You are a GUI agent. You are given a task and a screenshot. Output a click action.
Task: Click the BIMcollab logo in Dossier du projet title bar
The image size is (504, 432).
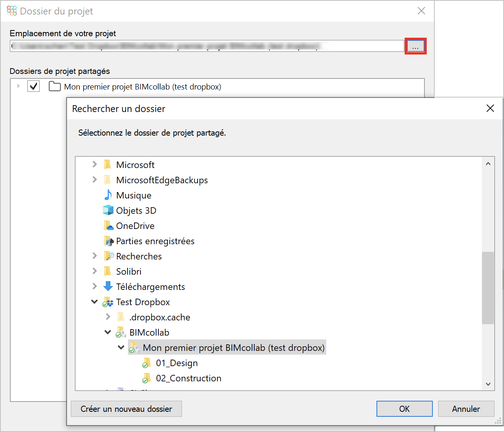[x=12, y=11]
